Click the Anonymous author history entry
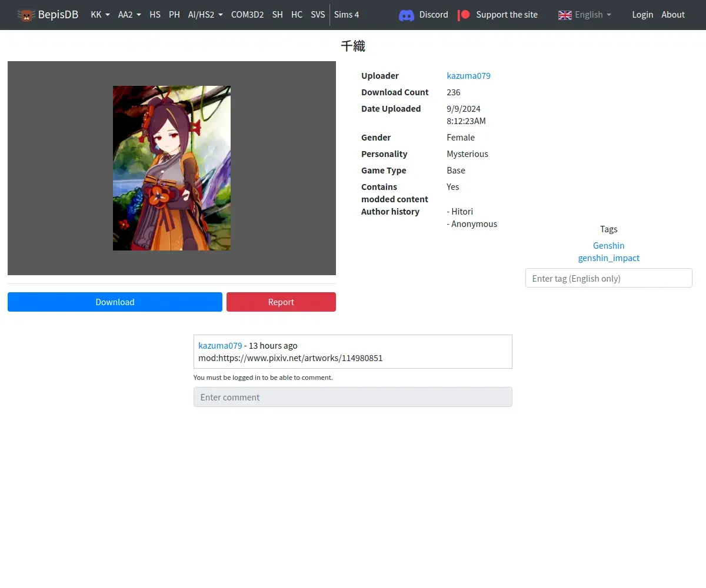Screen dimensions: 706x588 pyautogui.click(x=472, y=224)
